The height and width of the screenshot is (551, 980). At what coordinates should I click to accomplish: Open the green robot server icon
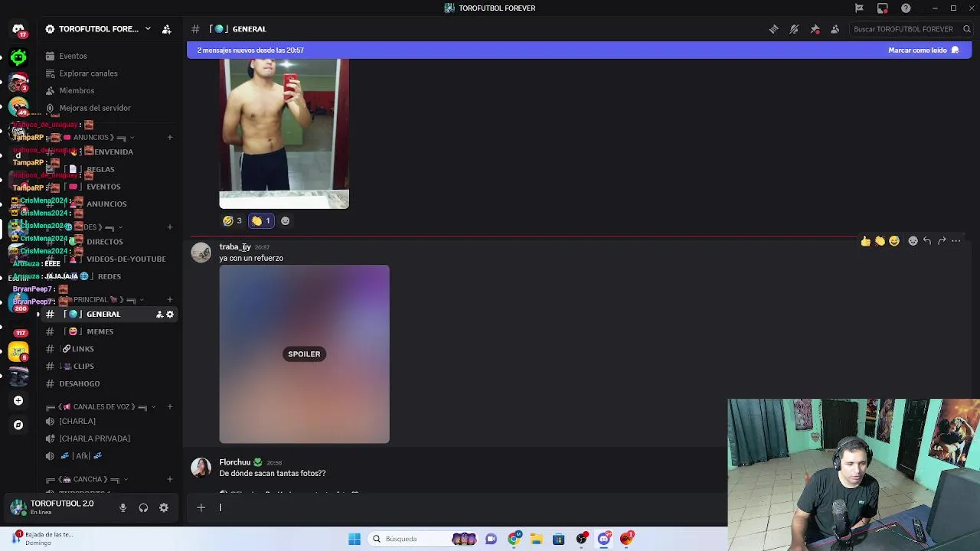coord(18,57)
